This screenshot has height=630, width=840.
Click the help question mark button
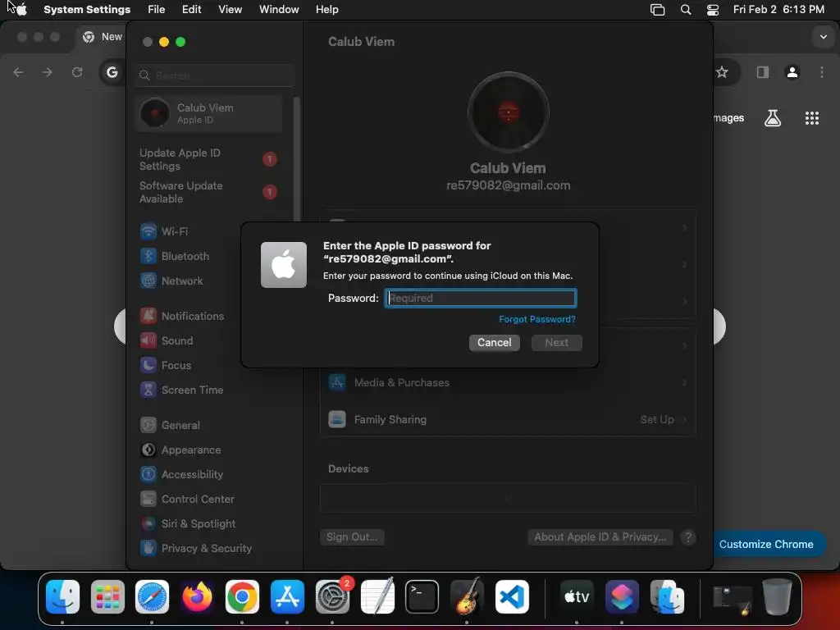688,536
